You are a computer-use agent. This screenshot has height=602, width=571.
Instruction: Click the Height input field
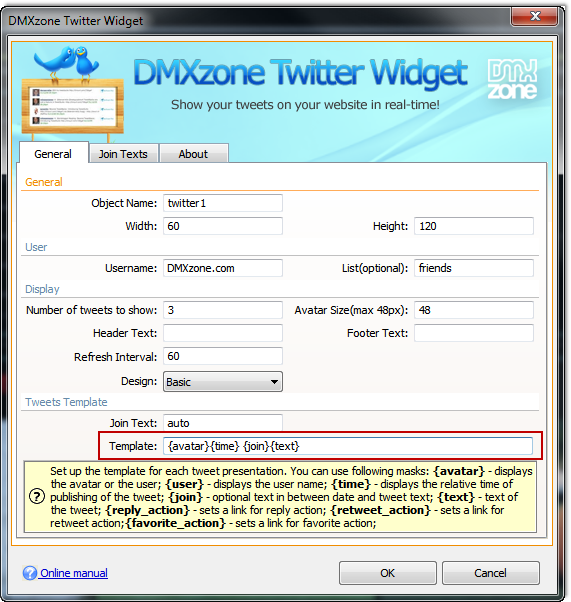473,226
